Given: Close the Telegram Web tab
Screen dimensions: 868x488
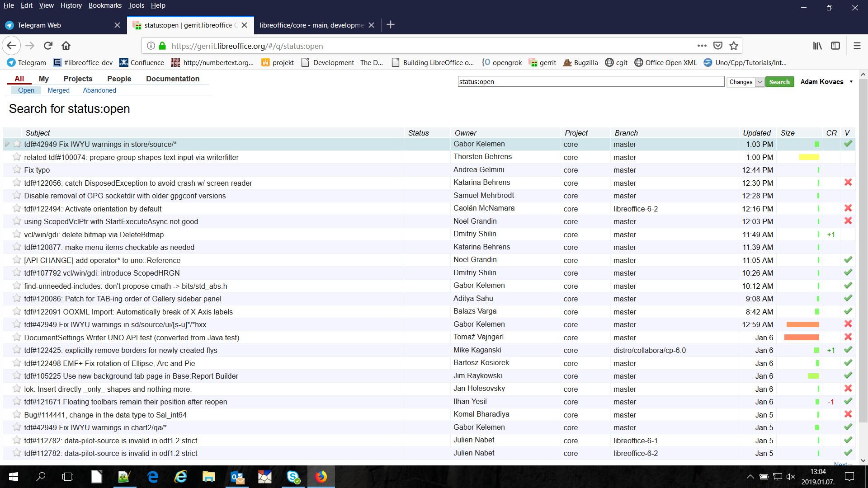Looking at the screenshot, I should pyautogui.click(x=117, y=25).
